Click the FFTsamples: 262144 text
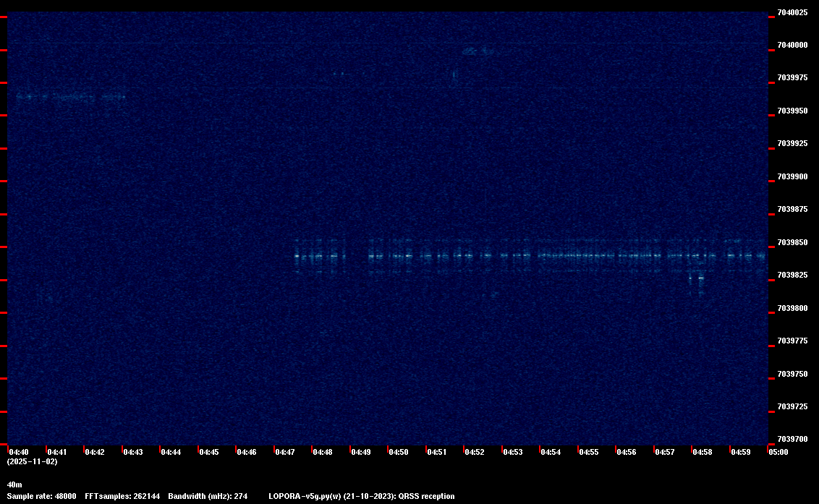This screenshot has width=819, height=504. [x=122, y=496]
